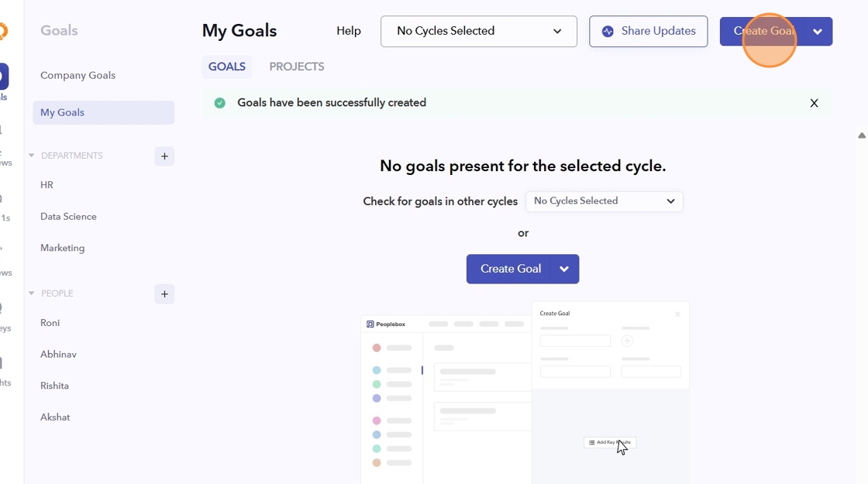Dismiss the success notification with the X
The width and height of the screenshot is (868, 484).
tap(814, 103)
